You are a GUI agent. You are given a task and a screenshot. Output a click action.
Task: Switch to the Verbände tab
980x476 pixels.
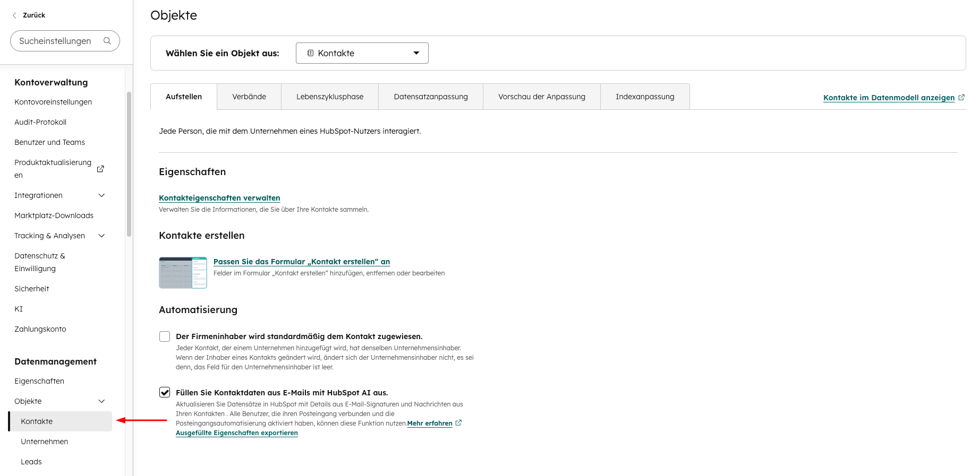tap(249, 97)
